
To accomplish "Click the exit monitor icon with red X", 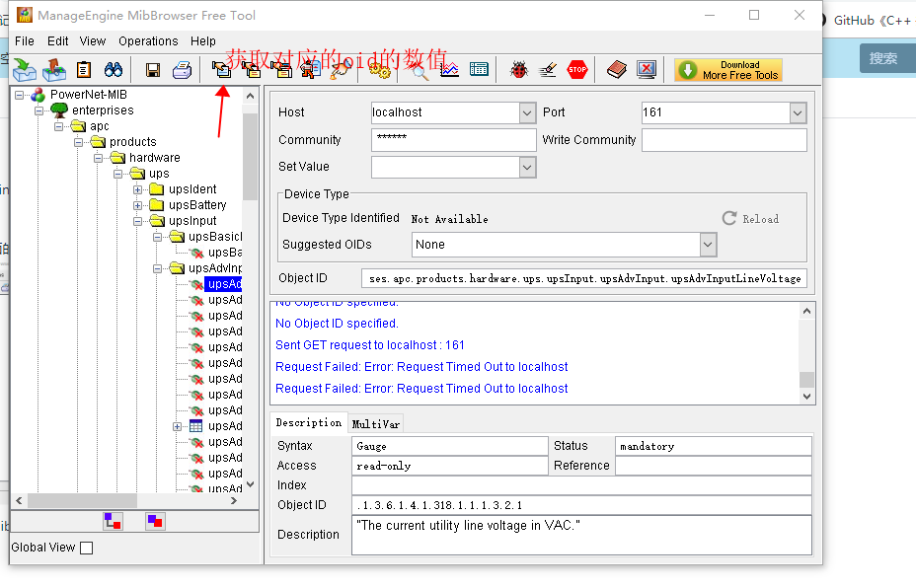I will [x=647, y=70].
